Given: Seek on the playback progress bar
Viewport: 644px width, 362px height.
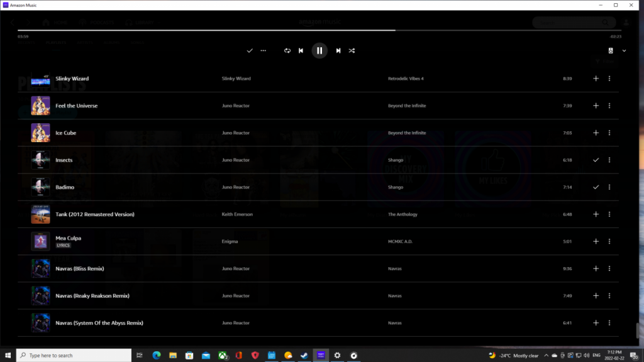Looking at the screenshot, I should pyautogui.click(x=319, y=30).
